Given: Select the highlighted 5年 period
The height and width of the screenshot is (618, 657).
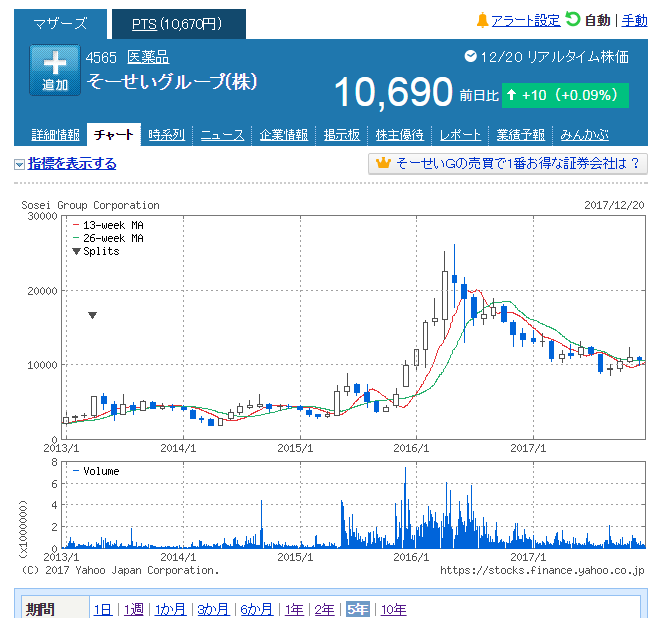Looking at the screenshot, I should tap(357, 610).
